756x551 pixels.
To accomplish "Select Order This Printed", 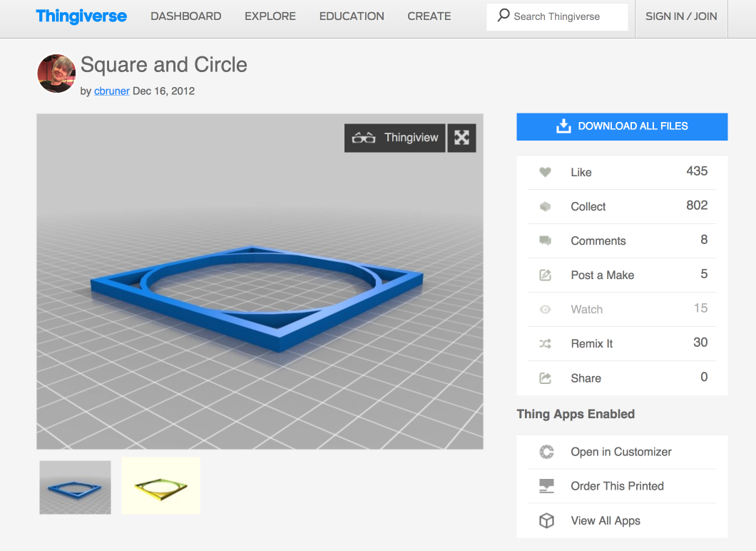I will tap(617, 486).
